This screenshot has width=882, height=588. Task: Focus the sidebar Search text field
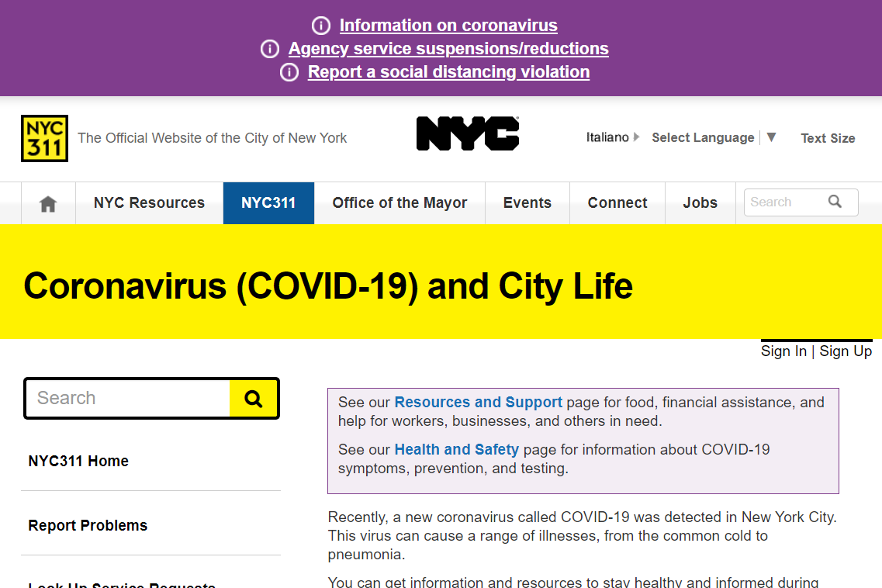[128, 399]
